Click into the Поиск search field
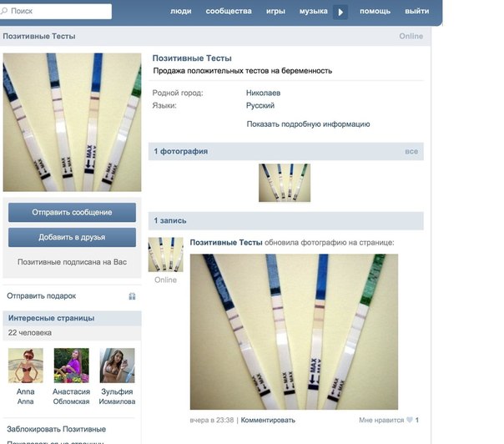 56,11
